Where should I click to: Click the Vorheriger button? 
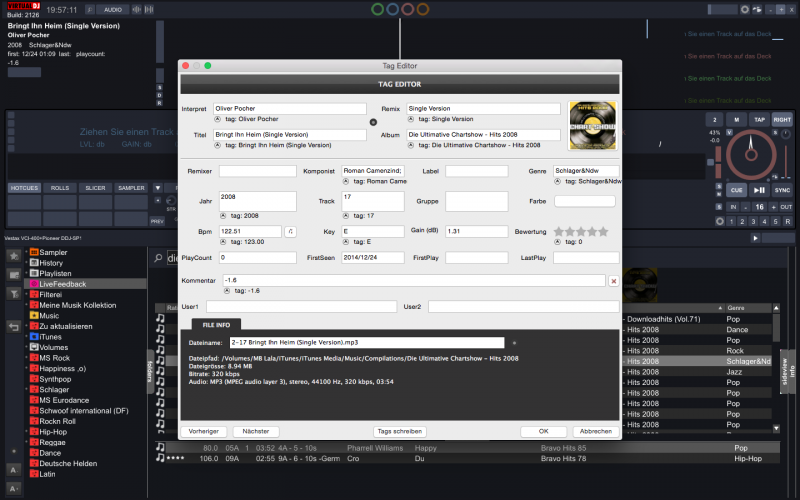[204, 432]
